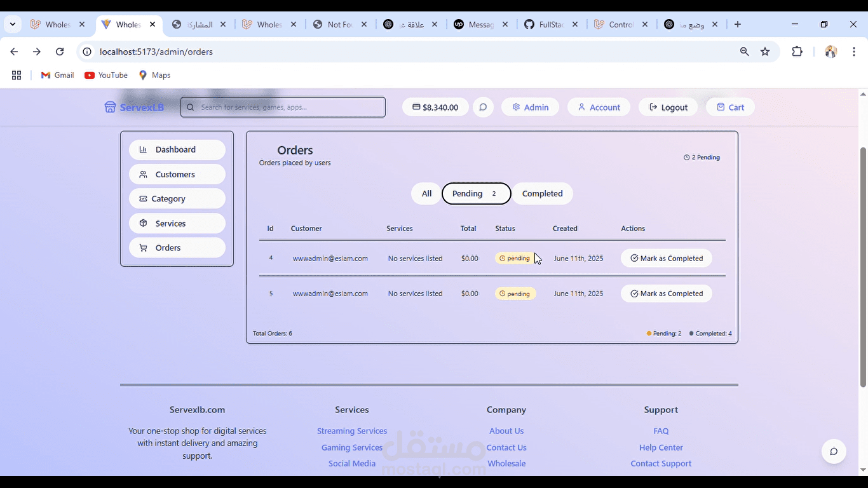The height and width of the screenshot is (488, 868).
Task: Open the Account page
Action: pos(599,107)
